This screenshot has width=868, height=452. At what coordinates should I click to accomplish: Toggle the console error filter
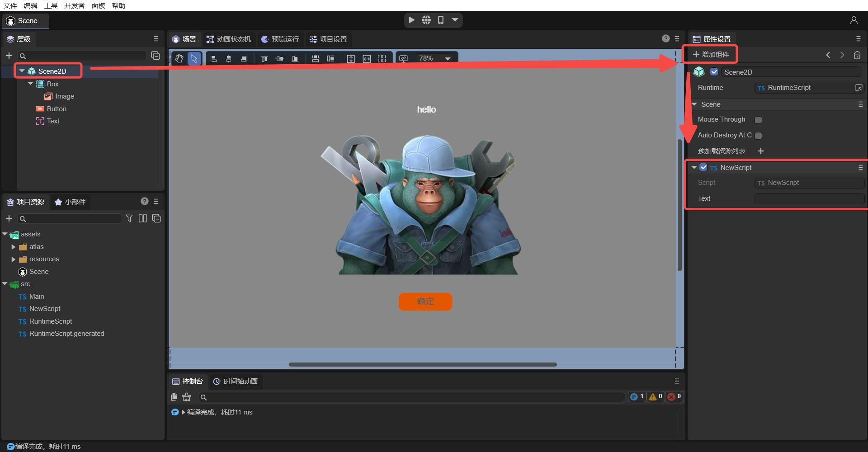point(675,396)
